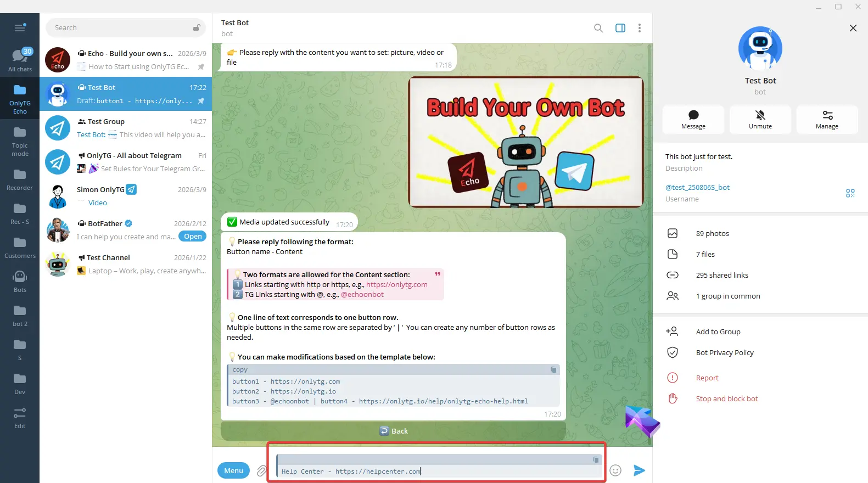Select the Bots folder tab

[x=20, y=281]
